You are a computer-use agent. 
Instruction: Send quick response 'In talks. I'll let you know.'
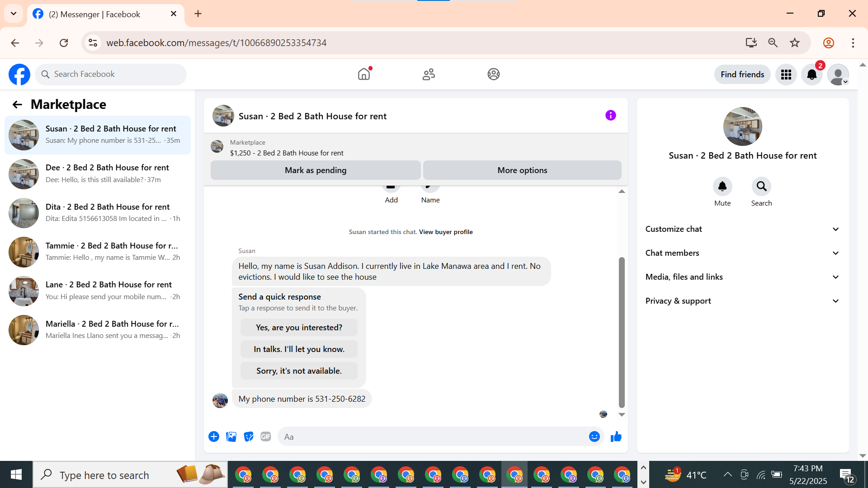coord(299,349)
